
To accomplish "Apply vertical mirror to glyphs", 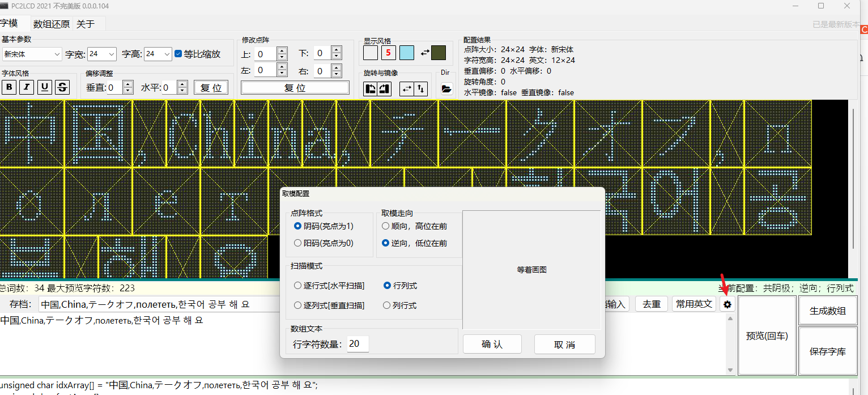I will tap(420, 89).
